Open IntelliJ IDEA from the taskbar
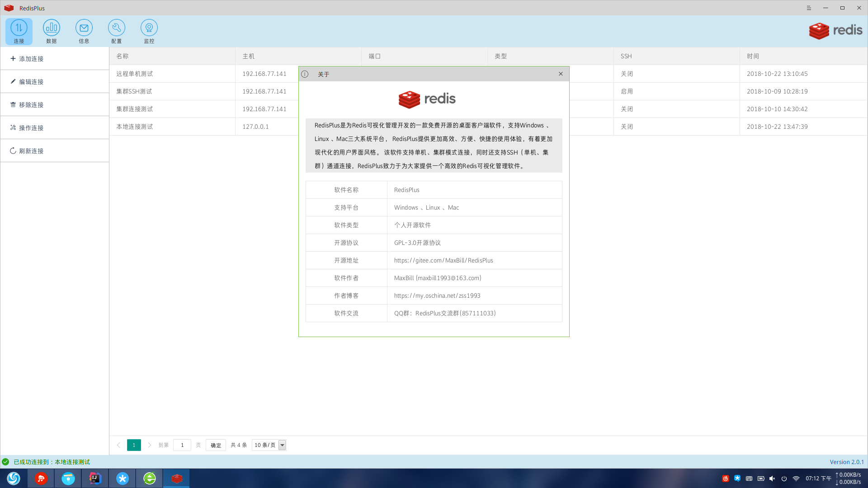This screenshot has height=488, width=868. click(x=95, y=478)
